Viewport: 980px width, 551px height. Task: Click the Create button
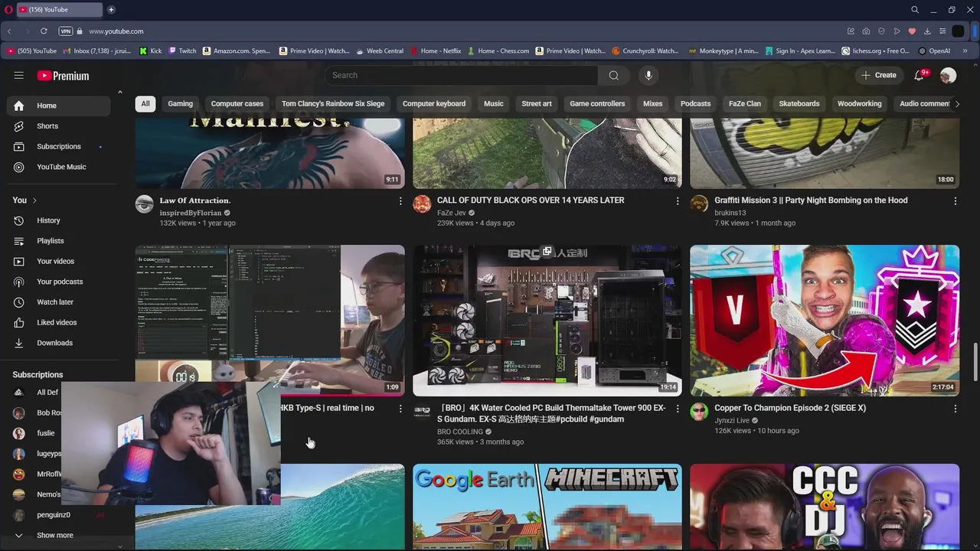(878, 75)
